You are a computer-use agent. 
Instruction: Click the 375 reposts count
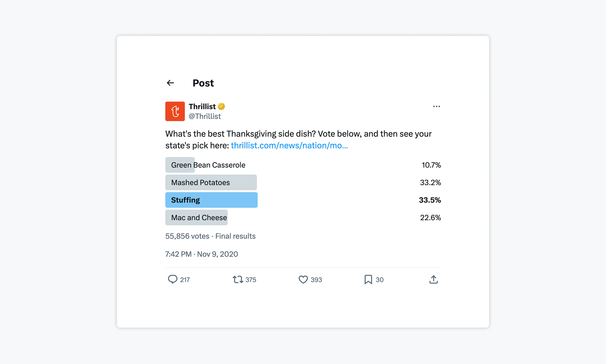click(x=251, y=280)
